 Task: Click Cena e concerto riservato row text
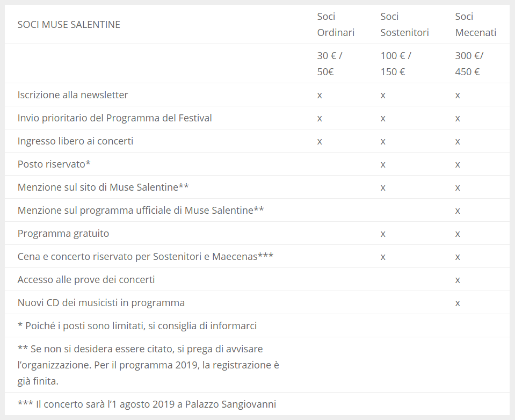click(x=145, y=257)
